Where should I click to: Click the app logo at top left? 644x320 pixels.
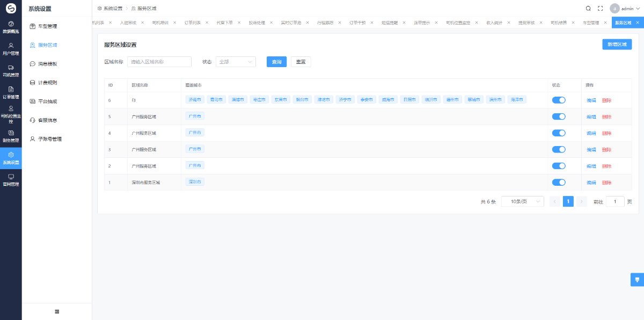pyautogui.click(x=11, y=8)
